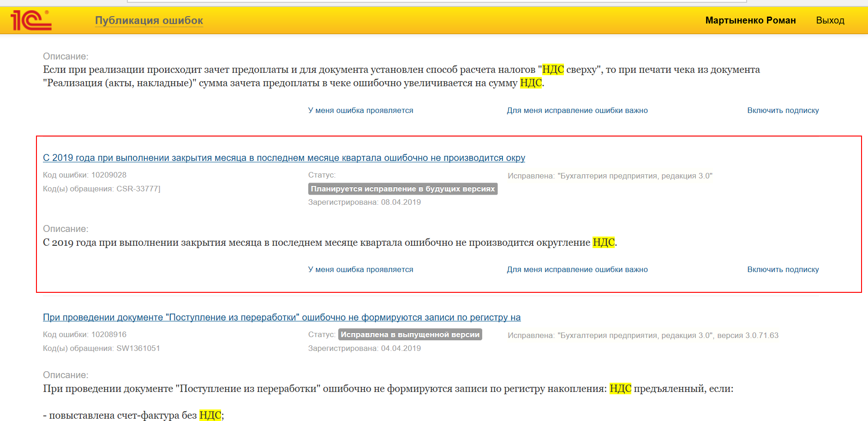Click Включить подписку for error 10209028
This screenshot has width=868, height=421.
click(x=783, y=270)
